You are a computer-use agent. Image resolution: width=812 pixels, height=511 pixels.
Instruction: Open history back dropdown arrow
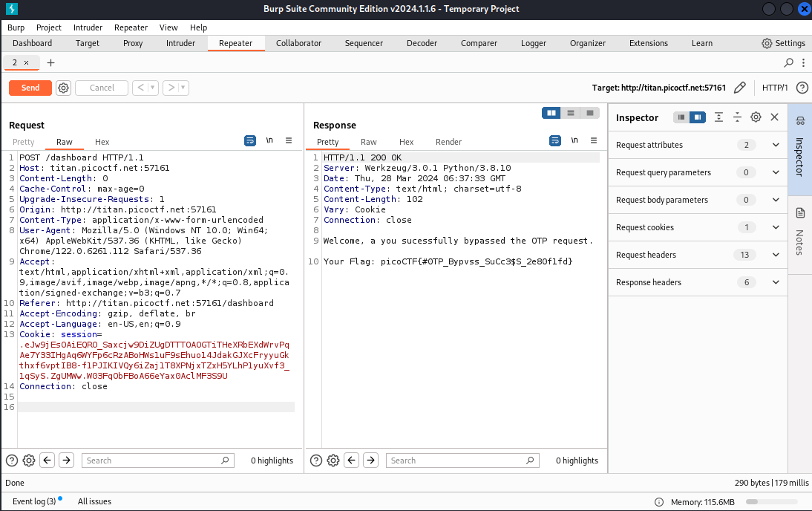point(152,88)
